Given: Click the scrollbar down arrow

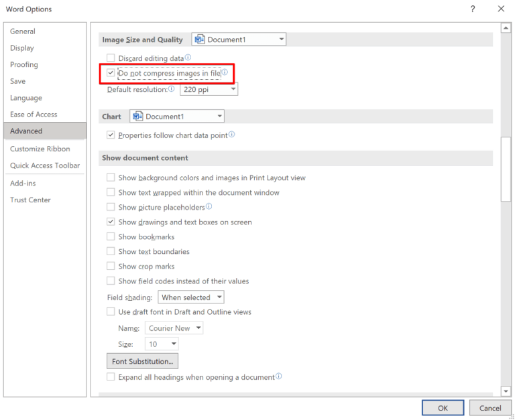Looking at the screenshot, I should 506,391.
